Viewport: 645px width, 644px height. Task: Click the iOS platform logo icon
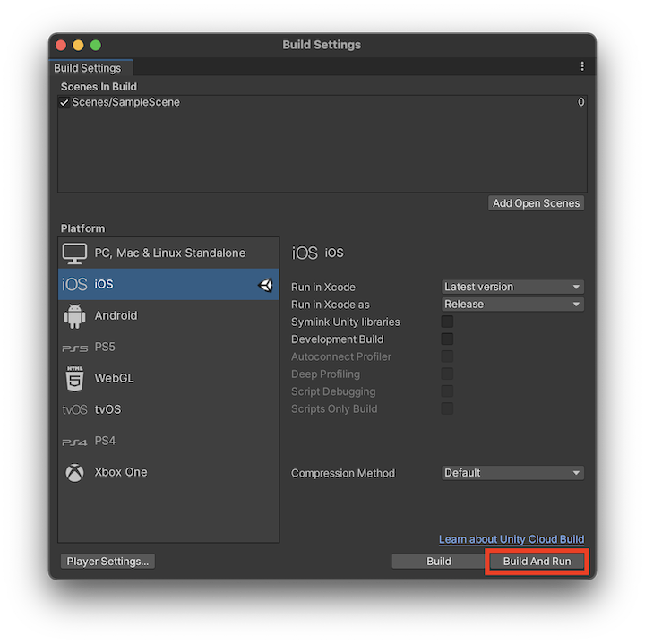(74, 284)
